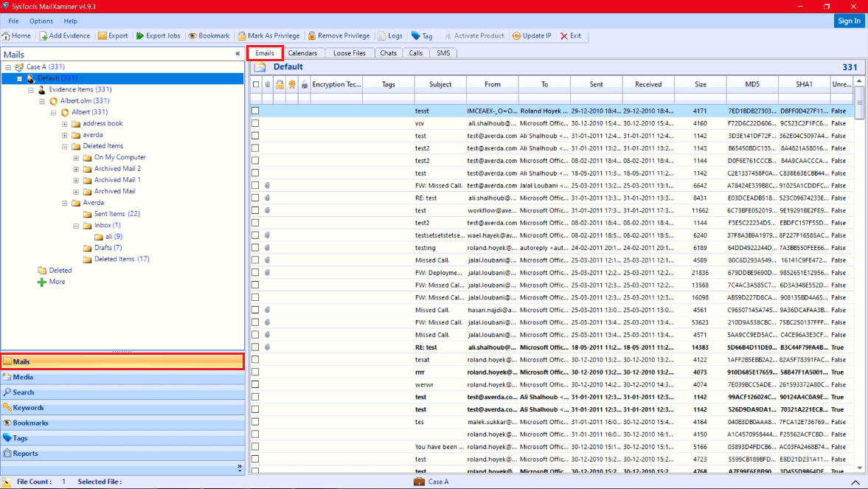Check the box for rrrr email
The image size is (868, 489).
click(x=255, y=372)
